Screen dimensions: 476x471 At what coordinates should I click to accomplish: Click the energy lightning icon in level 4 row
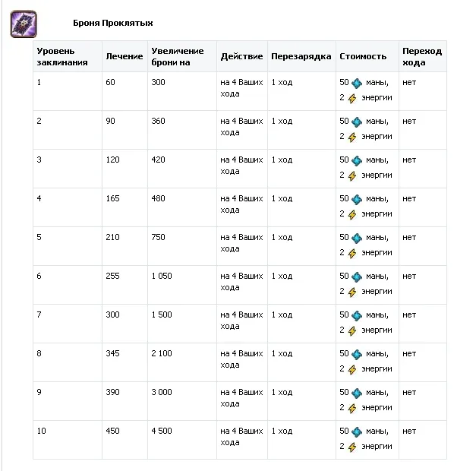(x=351, y=214)
